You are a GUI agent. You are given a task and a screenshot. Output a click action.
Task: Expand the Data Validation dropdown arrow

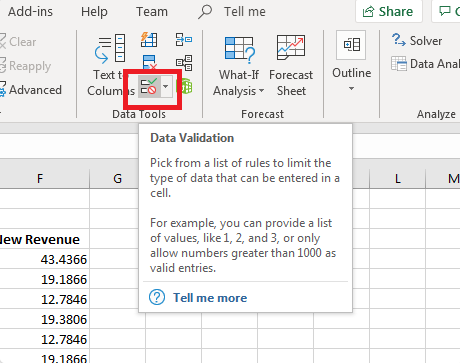coord(166,87)
